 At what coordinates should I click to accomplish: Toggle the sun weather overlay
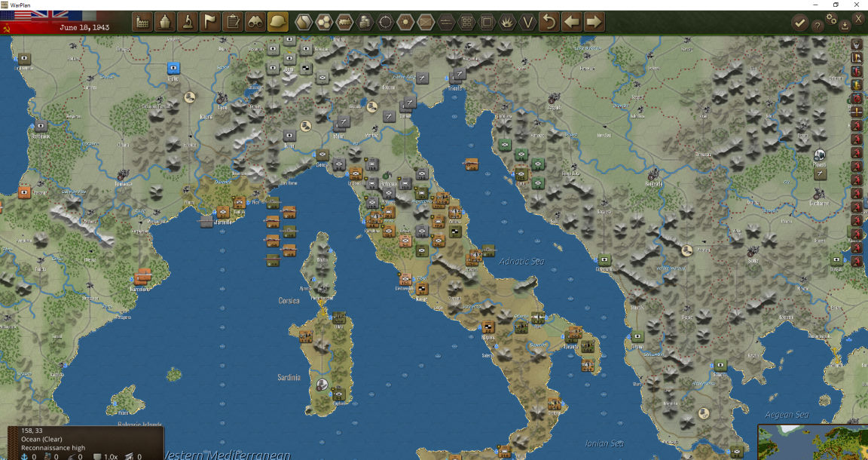point(406,23)
